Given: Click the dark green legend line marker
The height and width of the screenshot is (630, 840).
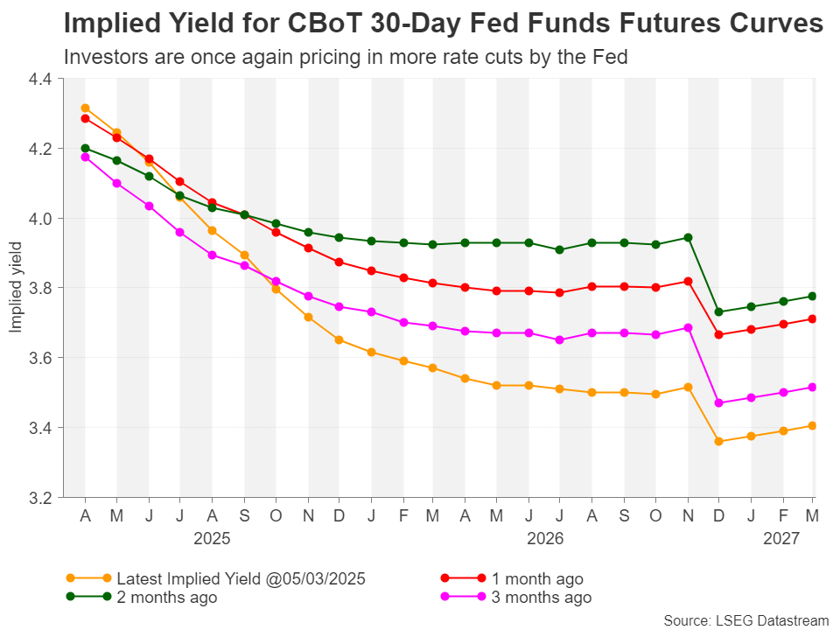Looking at the screenshot, I should coord(88,598).
